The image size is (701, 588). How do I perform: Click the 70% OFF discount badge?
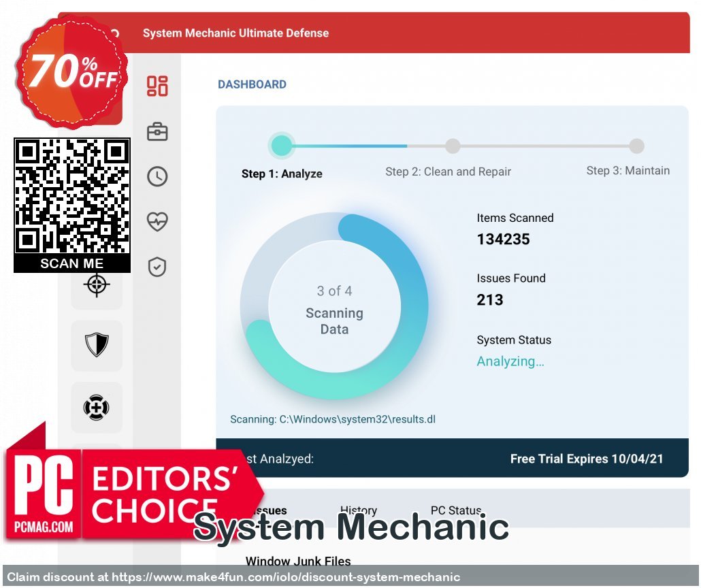pos(71,73)
